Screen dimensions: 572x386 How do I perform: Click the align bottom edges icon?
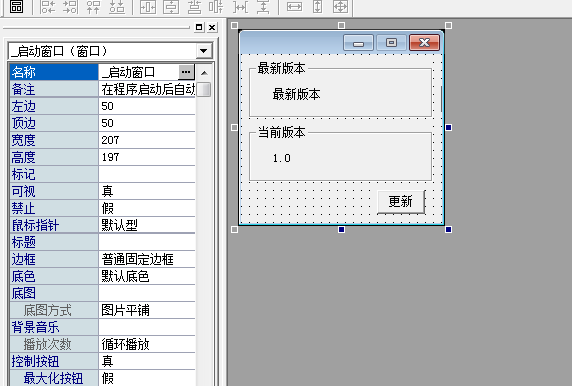coord(117,7)
